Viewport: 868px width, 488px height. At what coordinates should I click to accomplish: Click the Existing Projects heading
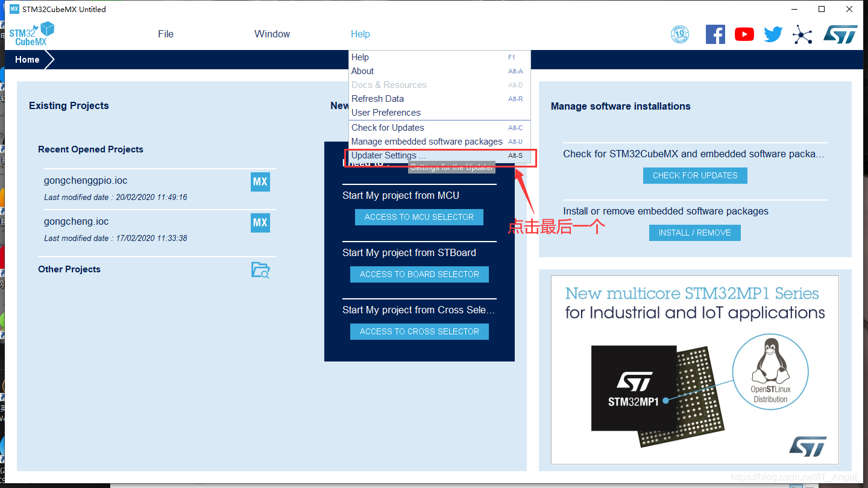(x=69, y=105)
